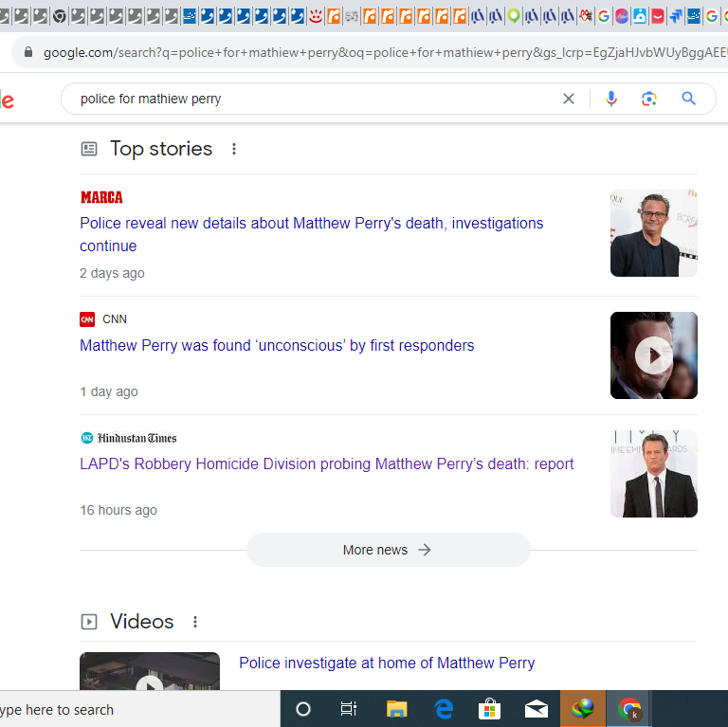
Task: Click the More news button
Action: click(388, 550)
